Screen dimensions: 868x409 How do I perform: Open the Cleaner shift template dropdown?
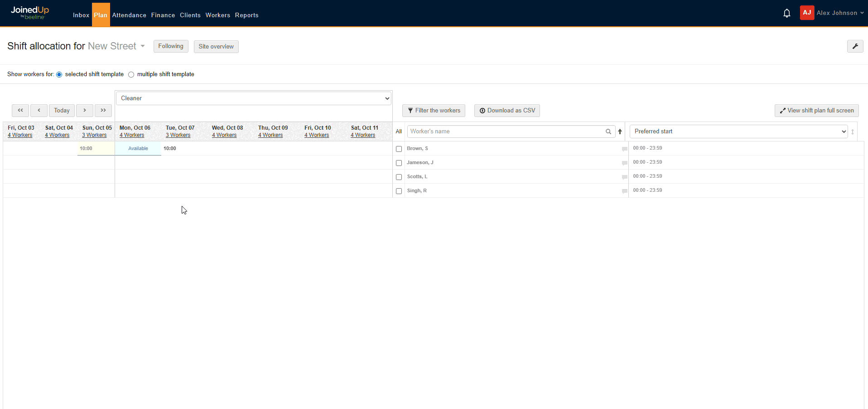click(x=253, y=98)
